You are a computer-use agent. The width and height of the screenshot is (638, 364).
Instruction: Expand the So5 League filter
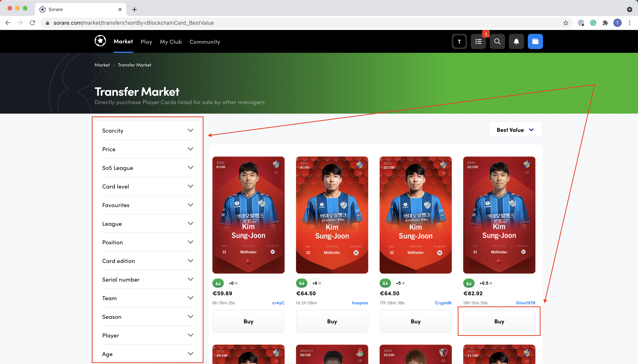point(148,168)
